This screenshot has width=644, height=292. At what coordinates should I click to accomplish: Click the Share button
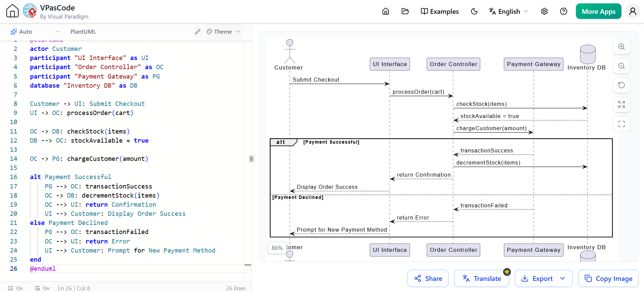click(428, 279)
